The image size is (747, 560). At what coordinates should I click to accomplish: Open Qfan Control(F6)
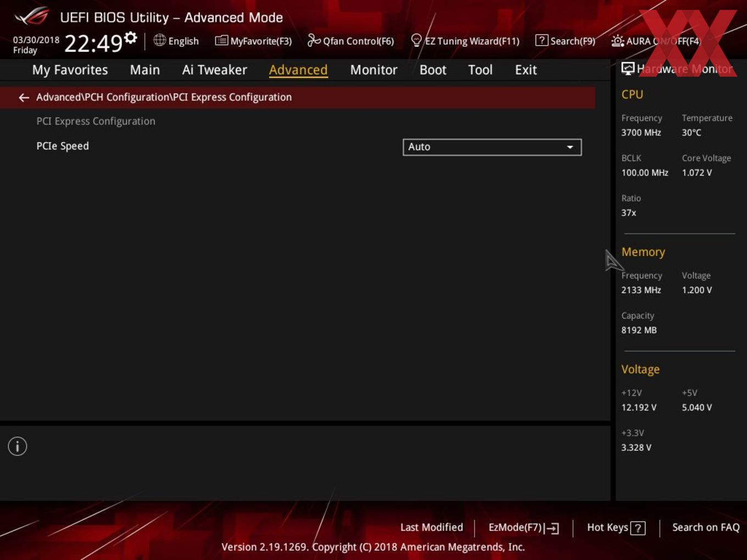pos(351,41)
